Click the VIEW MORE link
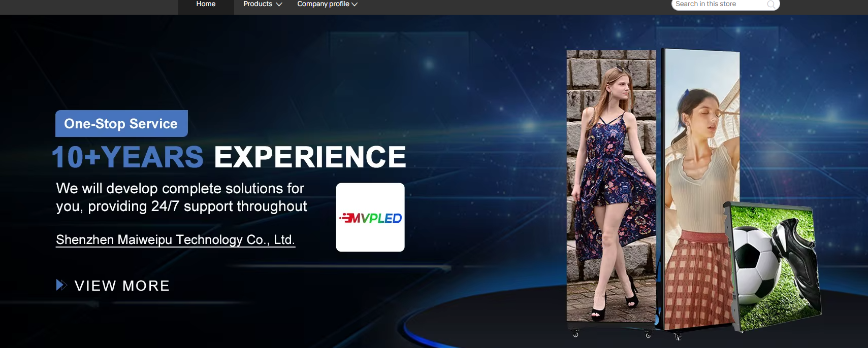Screen dimensions: 868x348 click(122, 286)
